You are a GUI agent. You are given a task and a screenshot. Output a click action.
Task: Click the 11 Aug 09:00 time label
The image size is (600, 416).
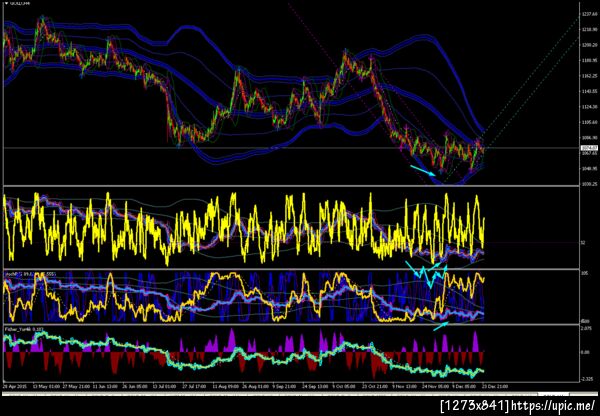coord(224,387)
